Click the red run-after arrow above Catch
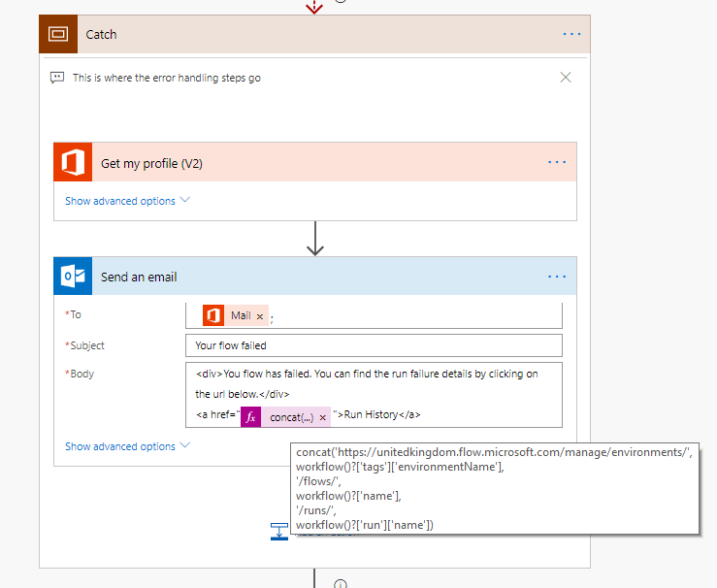This screenshot has width=717, height=588. tap(314, 7)
